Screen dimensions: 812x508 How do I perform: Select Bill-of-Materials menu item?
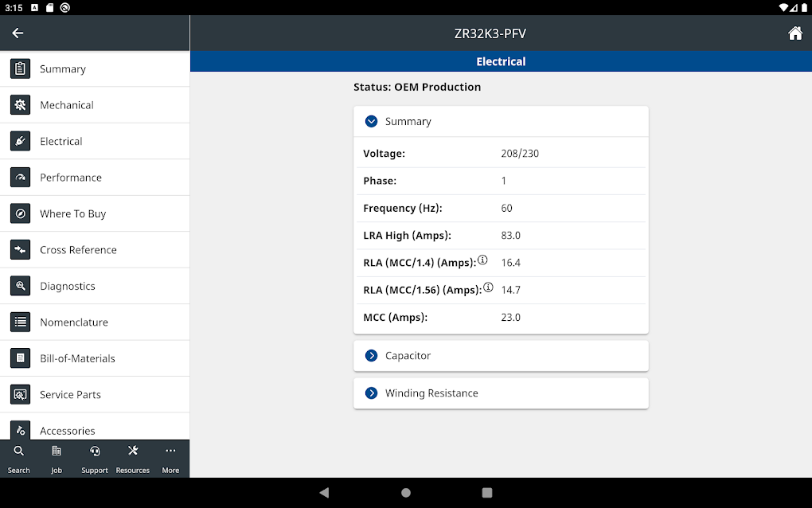[95, 358]
